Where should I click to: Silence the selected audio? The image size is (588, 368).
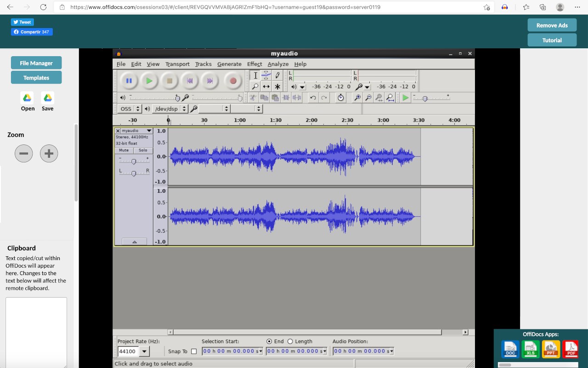[x=297, y=98]
